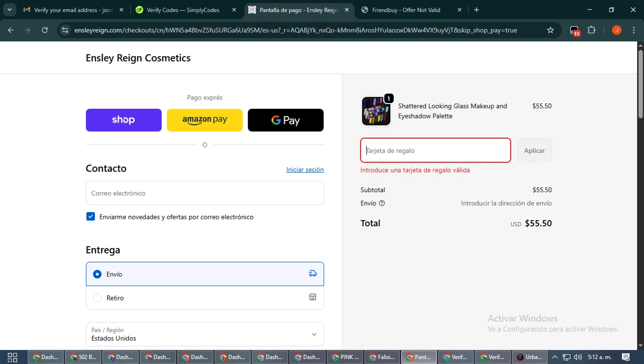
Task: Go back to the previous page
Action: (x=11, y=30)
